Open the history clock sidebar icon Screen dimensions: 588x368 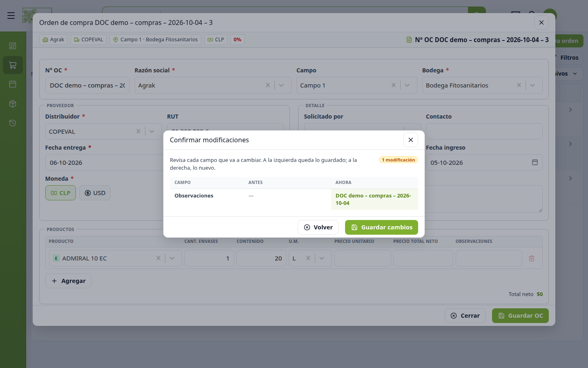[13, 123]
